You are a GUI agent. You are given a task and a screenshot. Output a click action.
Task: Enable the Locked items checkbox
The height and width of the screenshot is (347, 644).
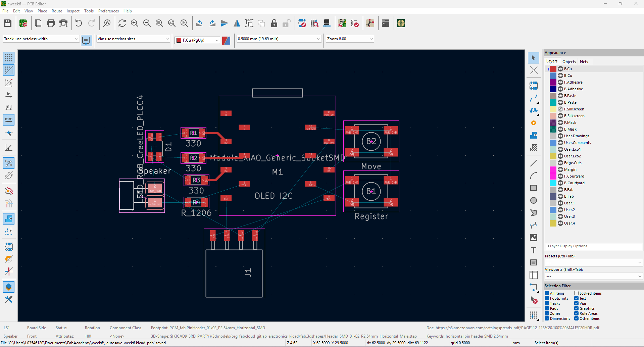click(576, 293)
